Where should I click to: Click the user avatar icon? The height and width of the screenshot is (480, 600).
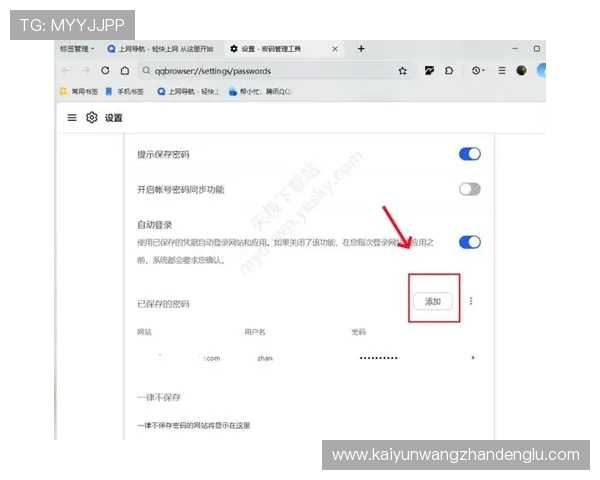point(521,70)
